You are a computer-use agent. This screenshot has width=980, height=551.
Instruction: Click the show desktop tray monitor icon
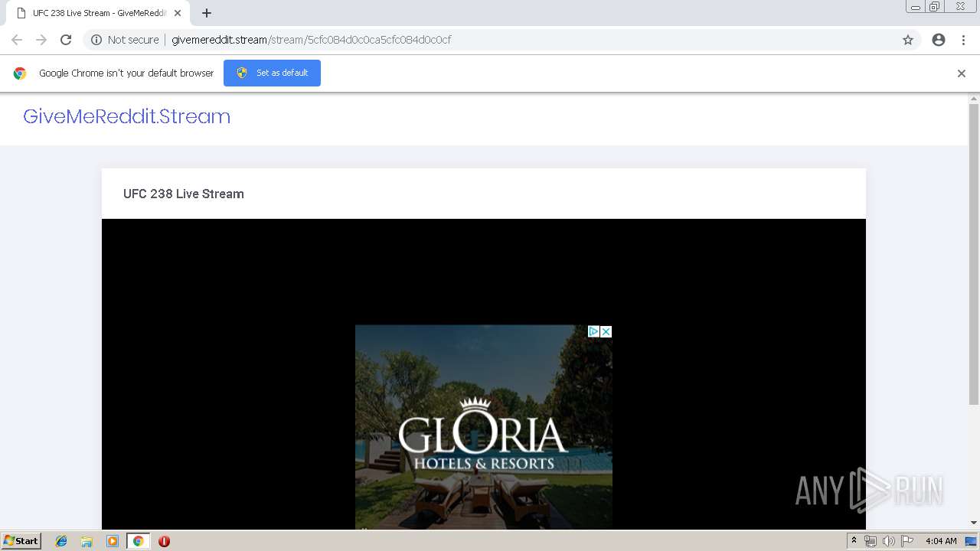[971, 541]
